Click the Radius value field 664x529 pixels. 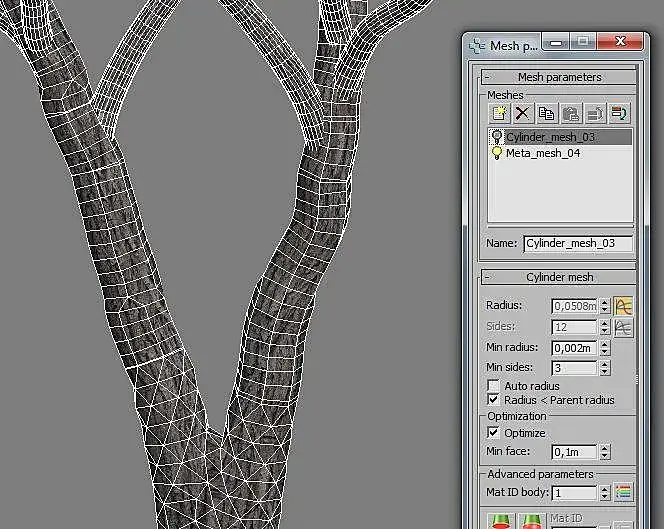tap(574, 306)
